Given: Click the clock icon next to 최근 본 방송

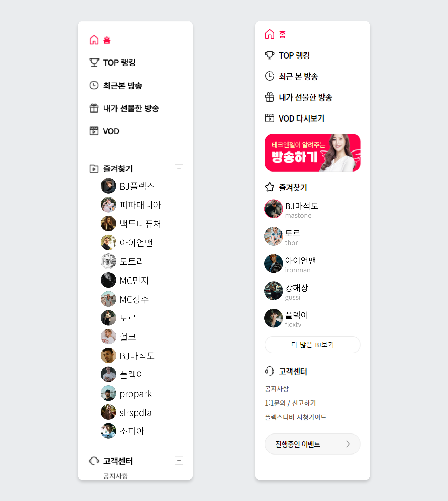Looking at the screenshot, I should (270, 76).
